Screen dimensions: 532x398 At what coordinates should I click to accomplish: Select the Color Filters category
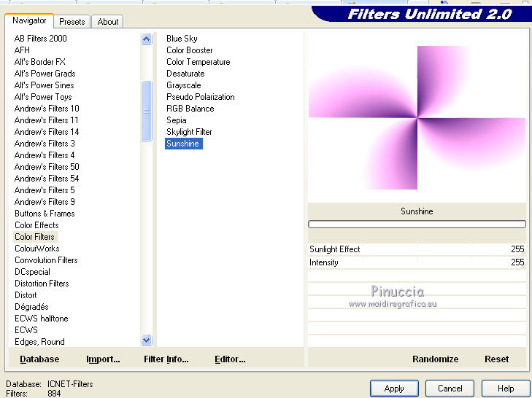pos(34,237)
